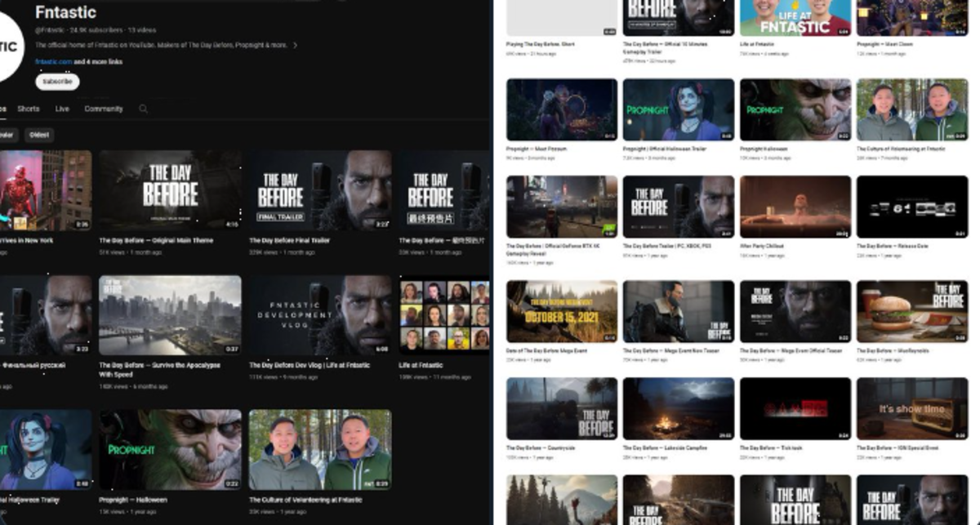Open The Day Before Original Main Theme thumbnail
The width and height of the screenshot is (980, 525).
pyautogui.click(x=170, y=190)
